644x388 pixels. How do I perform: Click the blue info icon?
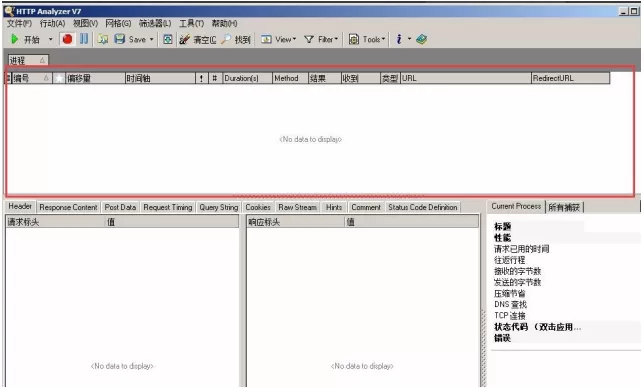(x=398, y=39)
